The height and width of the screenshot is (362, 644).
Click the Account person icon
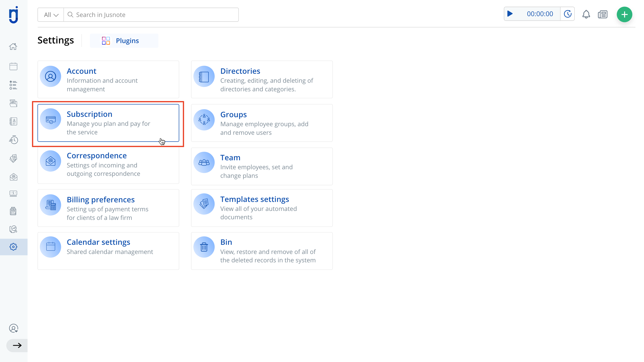tap(50, 76)
